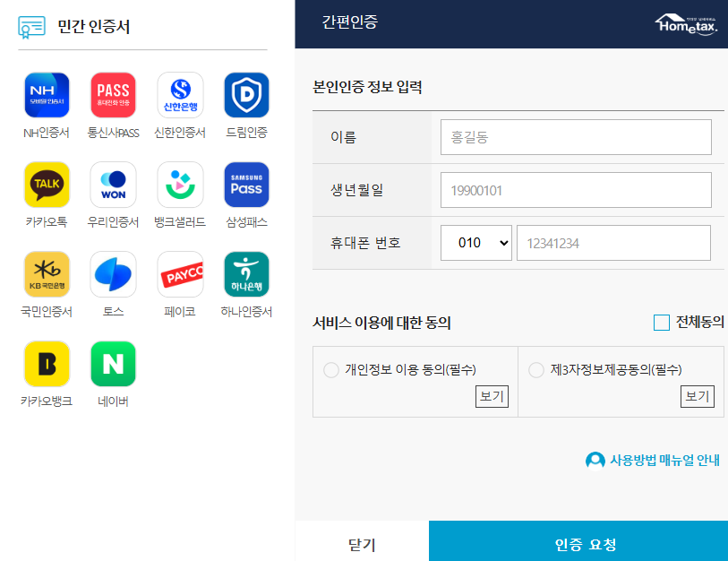Check the 전체동의 agree-all checkbox
This screenshot has width=728, height=561.
point(661,322)
